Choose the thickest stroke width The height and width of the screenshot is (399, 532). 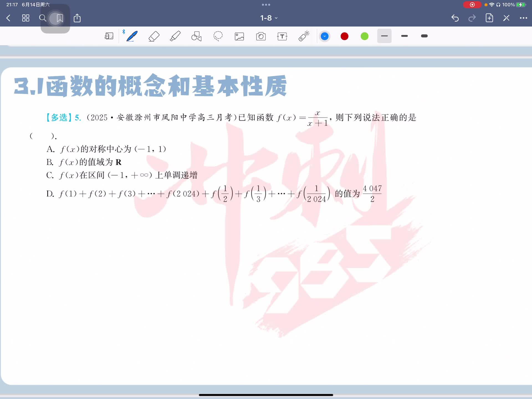424,36
